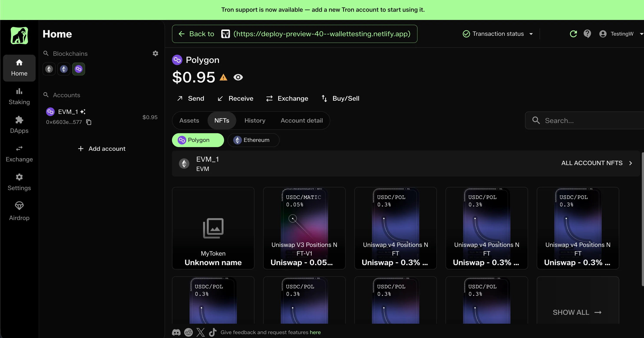644x338 pixels.
Task: Click the refresh icon
Action: click(573, 34)
